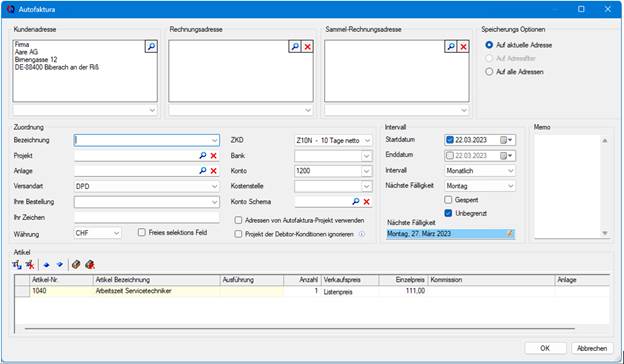Open the Währung dropdown showing CHF
The image size is (624, 364).
coord(117,233)
